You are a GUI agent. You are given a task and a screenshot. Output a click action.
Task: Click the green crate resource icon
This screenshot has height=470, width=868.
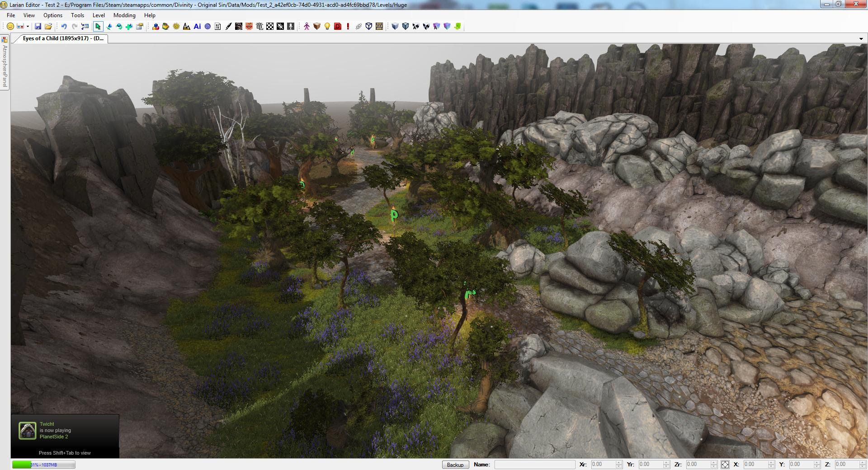point(165,27)
